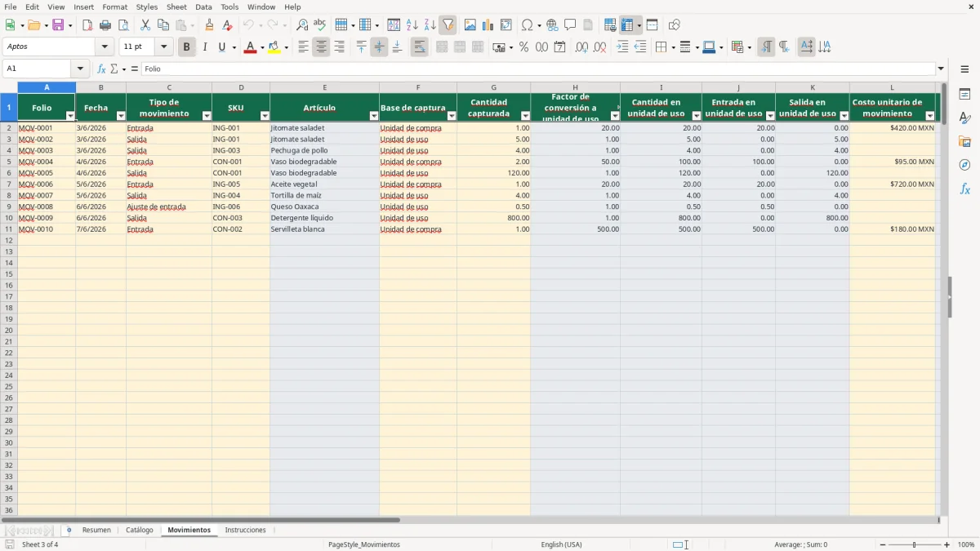Screen dimensions: 980x551
Task: Open SKU column filter dropdown
Action: click(265, 116)
